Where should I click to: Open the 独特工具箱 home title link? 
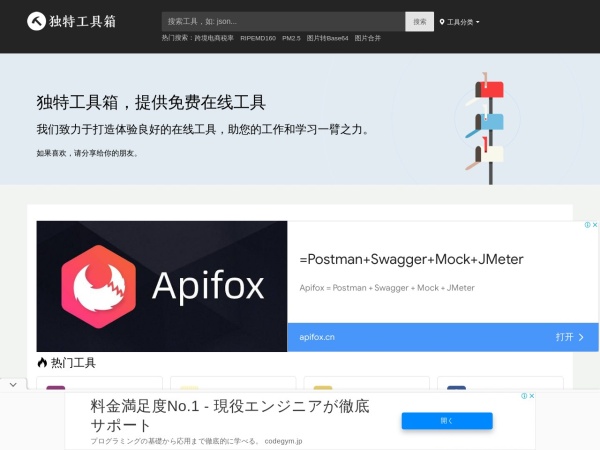click(82, 21)
